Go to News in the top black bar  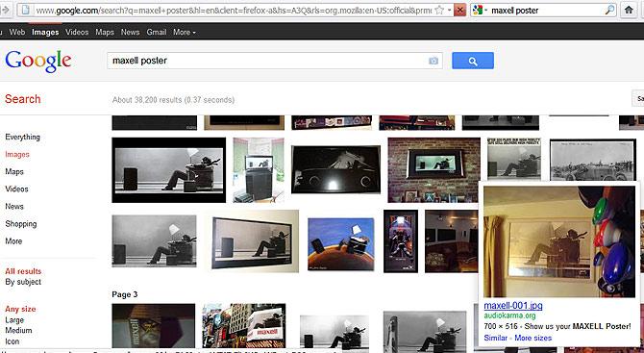click(130, 32)
